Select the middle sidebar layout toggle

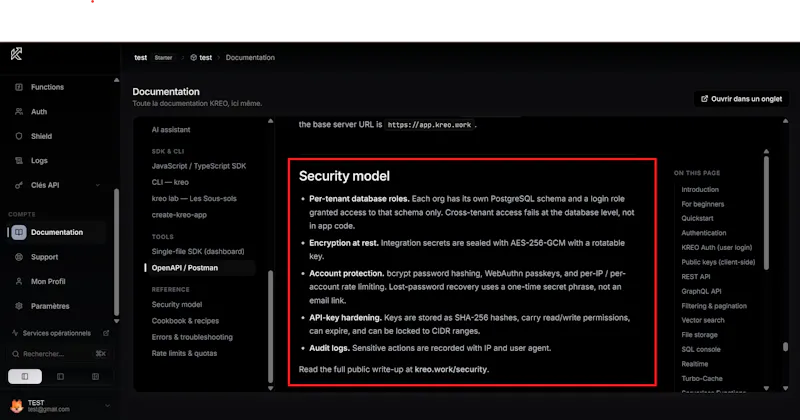(60, 377)
